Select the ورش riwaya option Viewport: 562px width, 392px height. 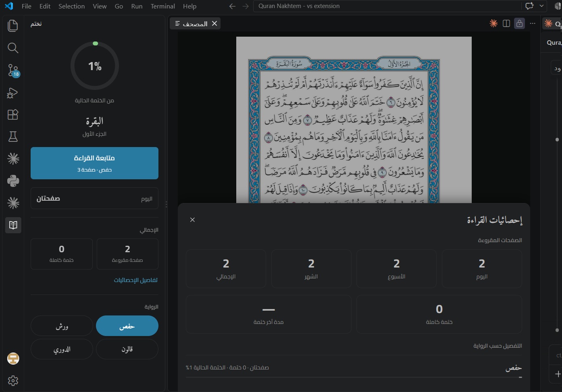62,326
